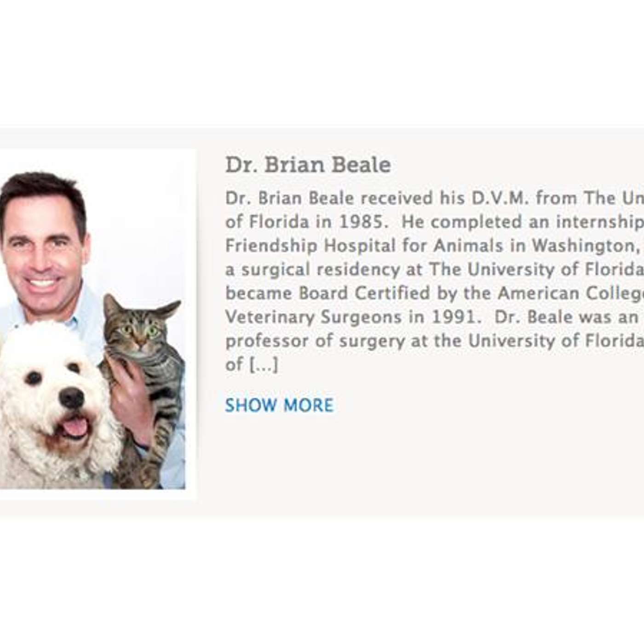Click "Veterinary Surgeons in 1991" text
This screenshot has width=644, height=644.
pos(351,317)
